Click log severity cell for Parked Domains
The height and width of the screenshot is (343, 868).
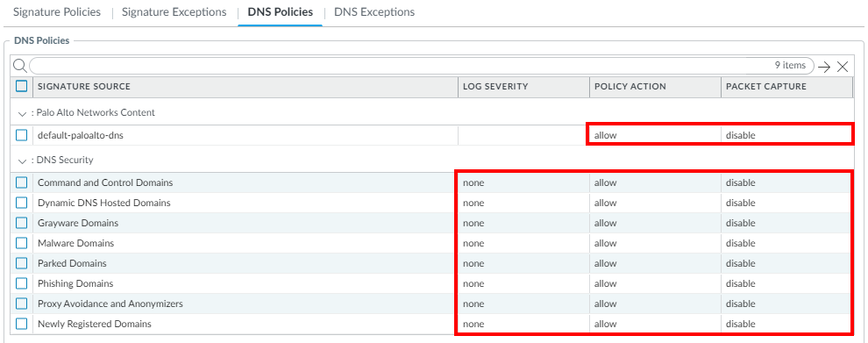tap(523, 263)
